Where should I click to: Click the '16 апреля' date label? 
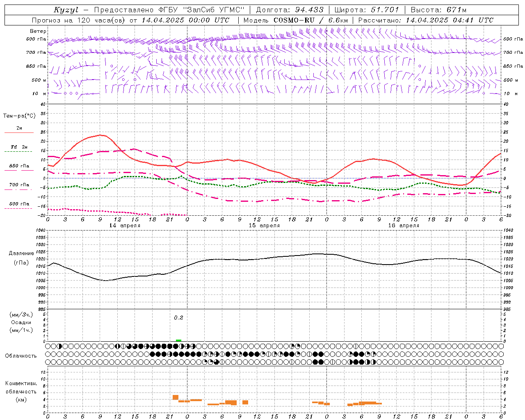[x=404, y=226]
